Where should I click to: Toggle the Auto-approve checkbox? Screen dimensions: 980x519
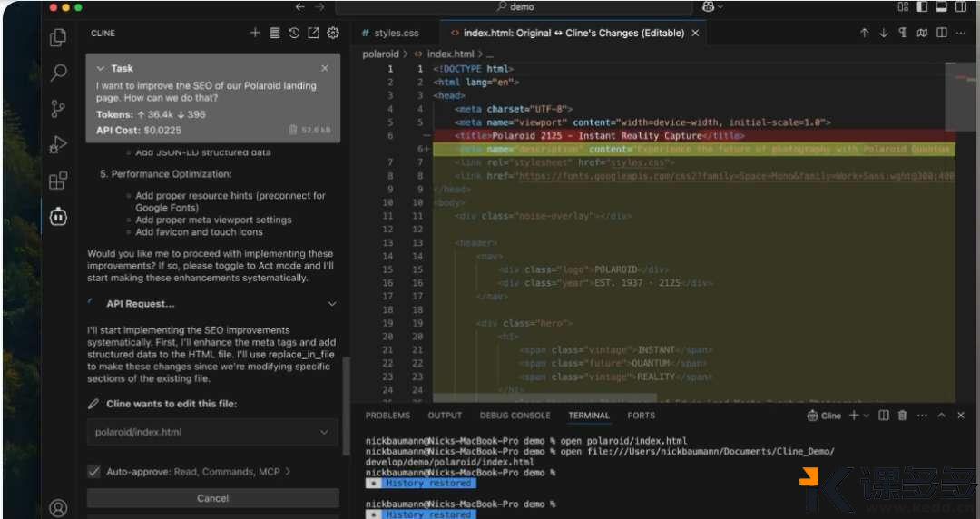[93, 472]
